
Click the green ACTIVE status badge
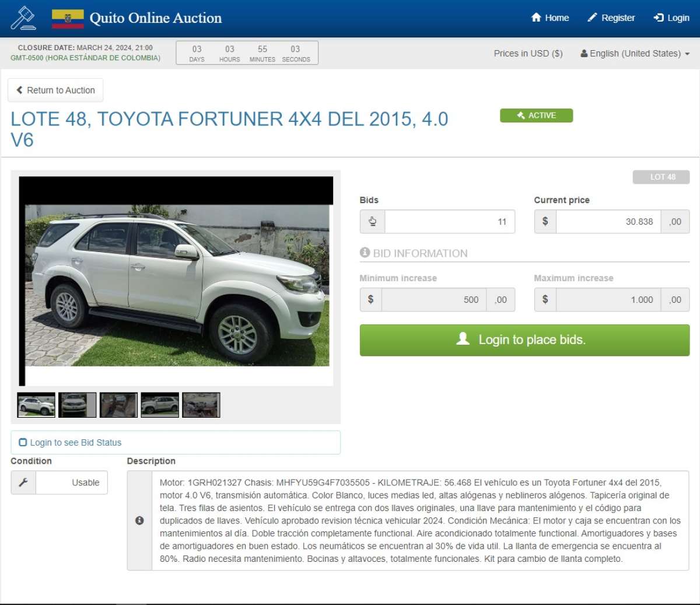[536, 116]
